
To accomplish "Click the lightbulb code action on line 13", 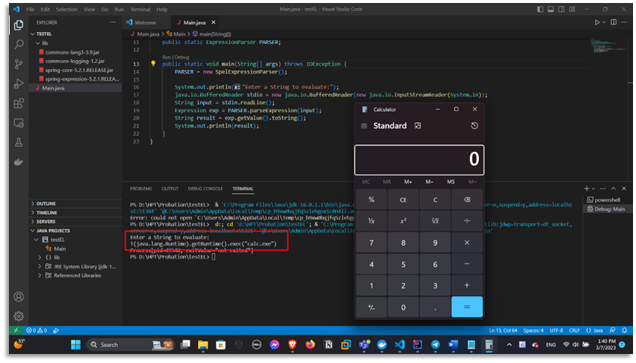I will (153, 63).
